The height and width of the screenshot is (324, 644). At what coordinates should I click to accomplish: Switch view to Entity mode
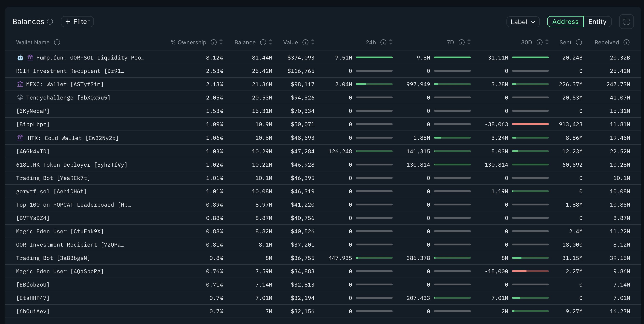click(x=597, y=22)
